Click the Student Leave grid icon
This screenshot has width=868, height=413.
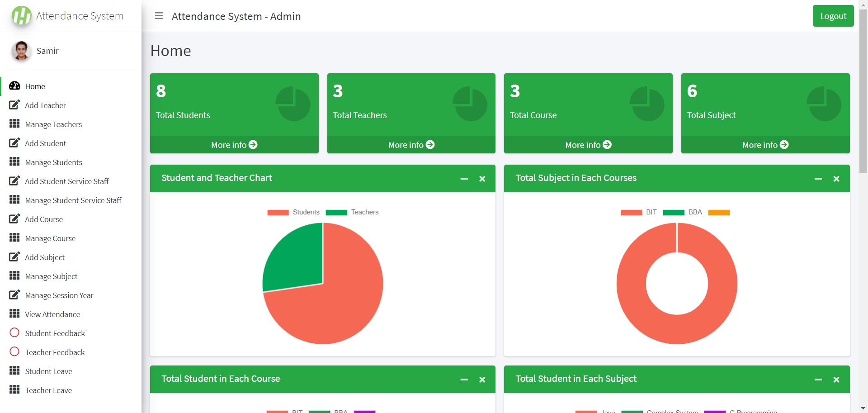[14, 371]
